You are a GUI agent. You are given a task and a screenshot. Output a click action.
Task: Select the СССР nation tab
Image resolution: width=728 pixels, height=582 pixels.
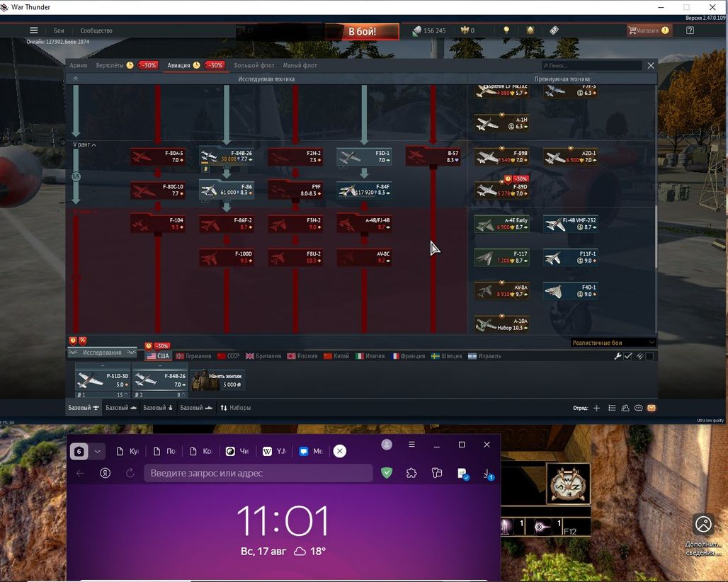click(229, 356)
